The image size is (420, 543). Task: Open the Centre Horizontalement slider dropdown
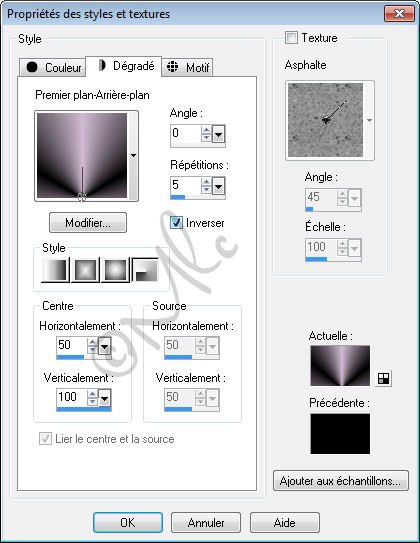(x=105, y=346)
